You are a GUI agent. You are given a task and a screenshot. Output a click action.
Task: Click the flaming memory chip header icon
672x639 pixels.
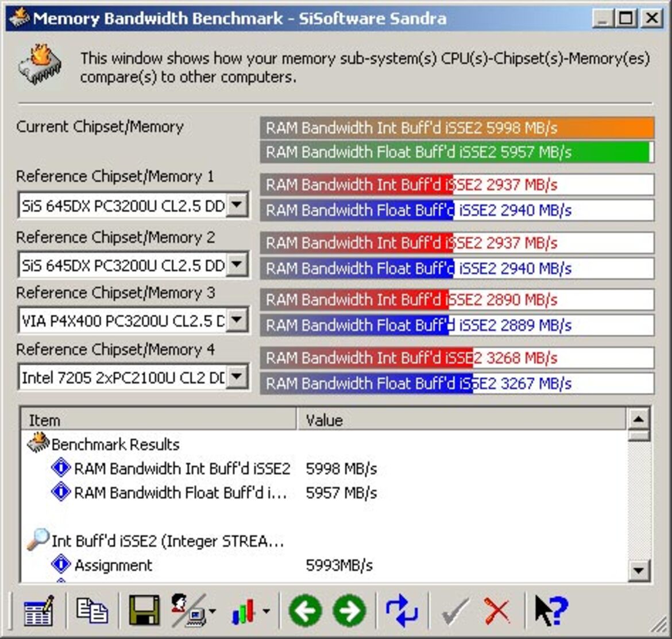pos(40,64)
